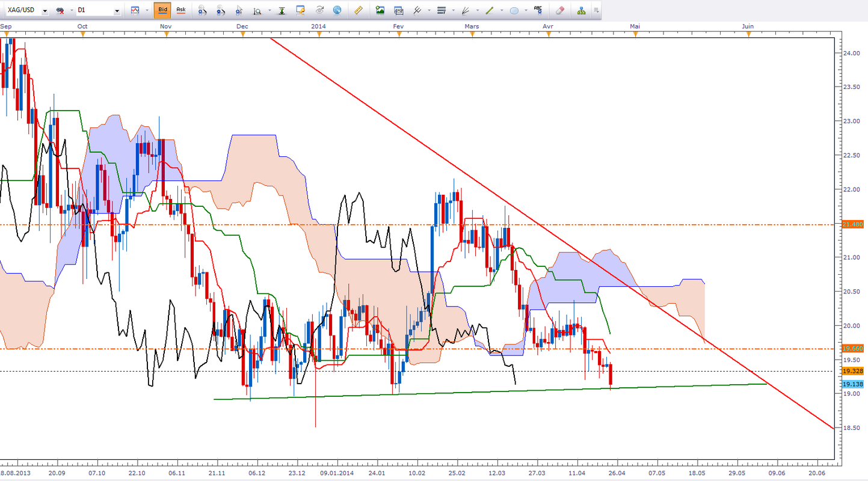
Task: Expand the pitchfork tool dropdown arrow
Action: 428,10
